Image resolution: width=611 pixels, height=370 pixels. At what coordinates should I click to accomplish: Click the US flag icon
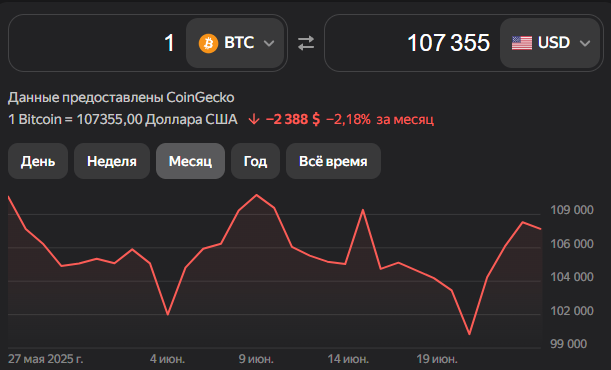522,43
